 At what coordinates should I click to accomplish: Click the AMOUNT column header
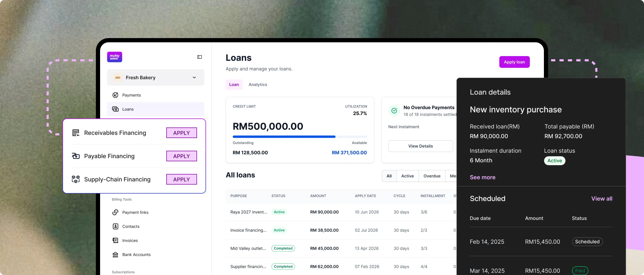[x=318, y=196]
